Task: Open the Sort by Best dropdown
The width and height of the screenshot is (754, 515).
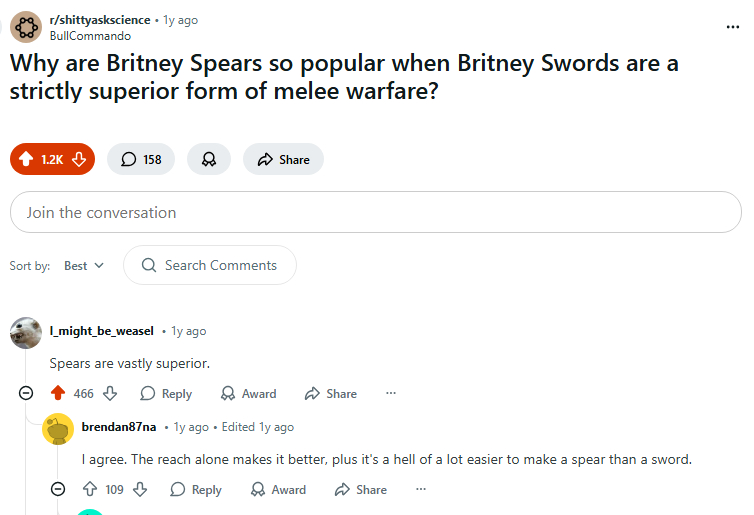Action: tap(83, 266)
